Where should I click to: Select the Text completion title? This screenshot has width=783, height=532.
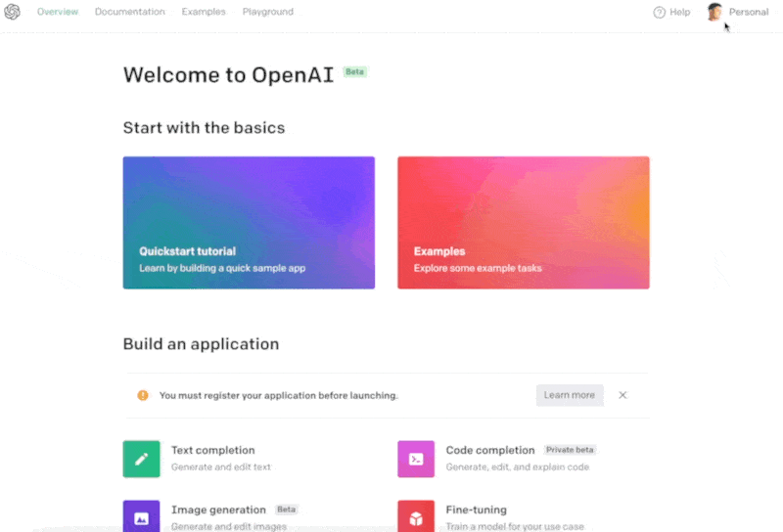[x=213, y=450]
